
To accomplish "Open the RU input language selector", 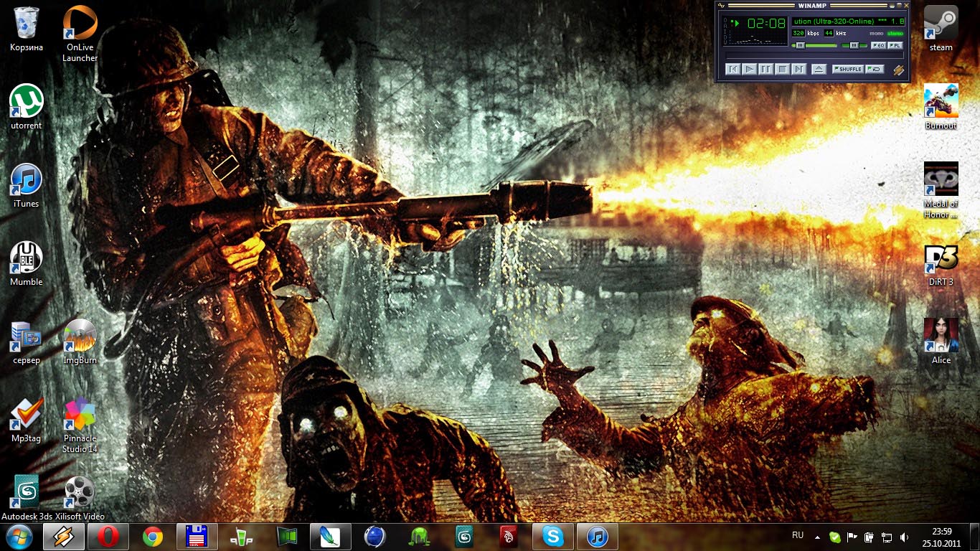I will click(798, 535).
